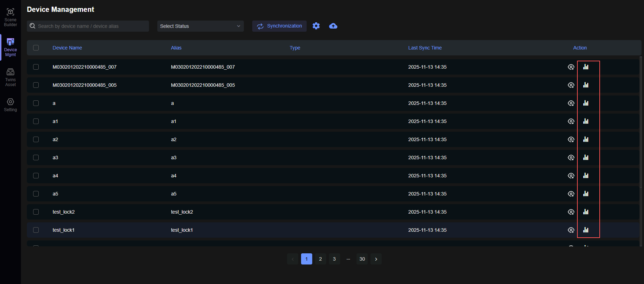View details eye icon for device a3
Viewport: 644px width, 284px height.
coord(571,158)
